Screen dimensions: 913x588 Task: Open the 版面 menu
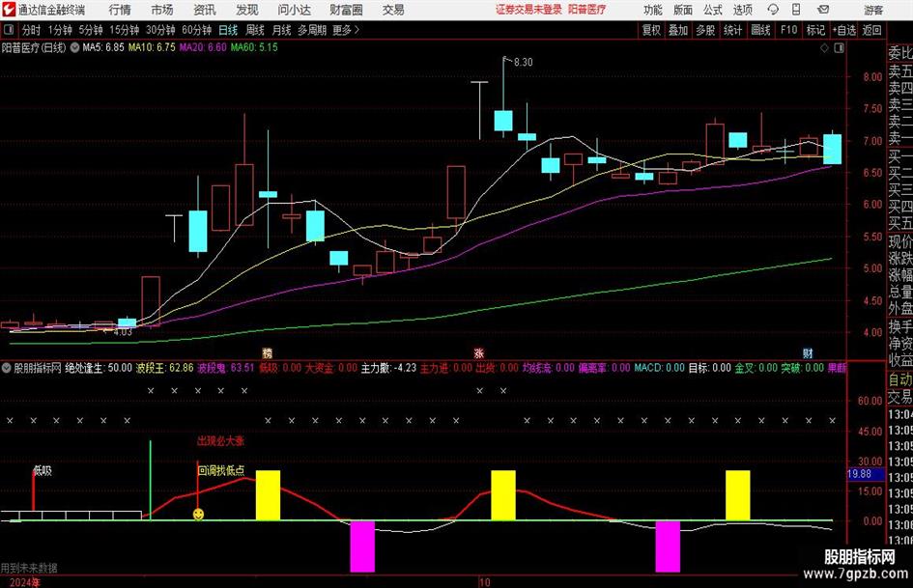point(682,10)
